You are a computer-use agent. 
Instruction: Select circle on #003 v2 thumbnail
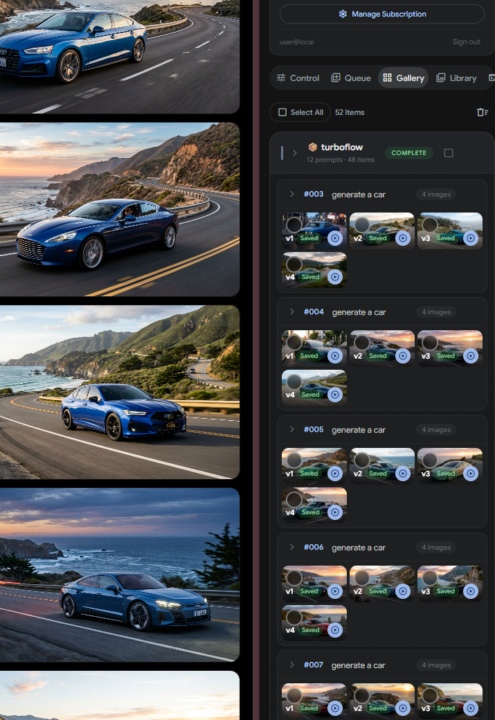(362, 225)
